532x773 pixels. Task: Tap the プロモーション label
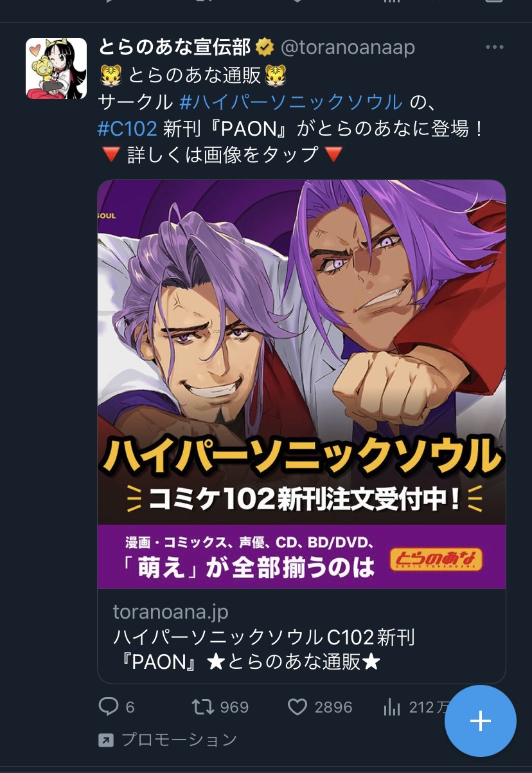click(179, 740)
